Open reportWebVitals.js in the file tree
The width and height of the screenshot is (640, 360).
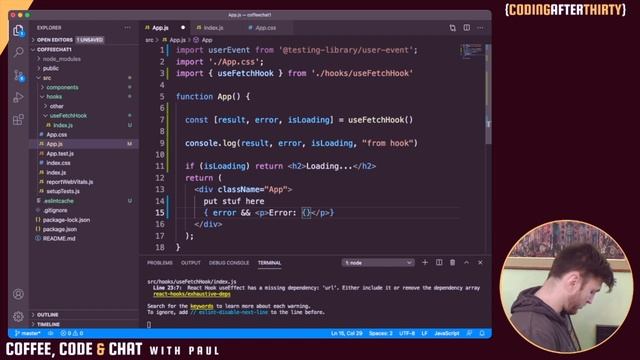click(69, 182)
